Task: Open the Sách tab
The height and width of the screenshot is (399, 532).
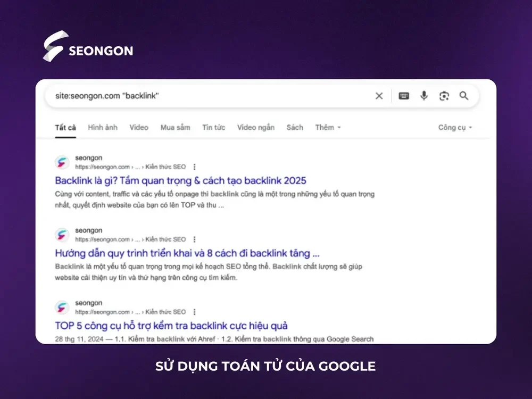Action: pyautogui.click(x=295, y=128)
